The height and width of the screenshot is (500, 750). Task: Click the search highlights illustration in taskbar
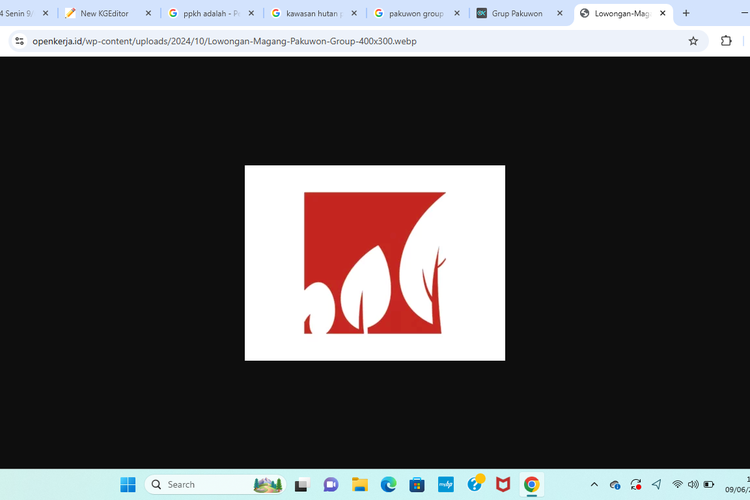pos(268,485)
